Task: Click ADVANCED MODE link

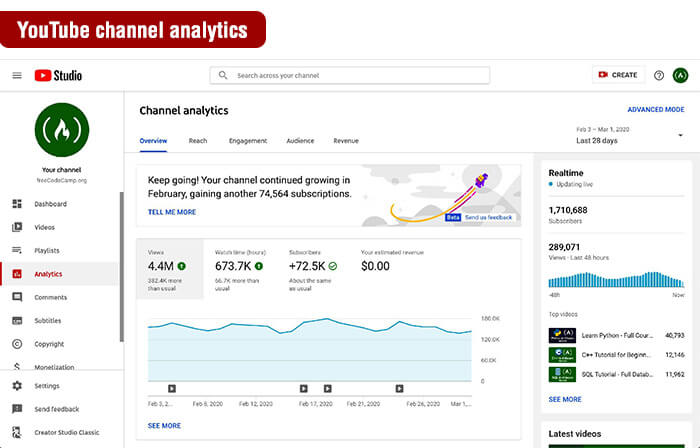Action: point(656,109)
